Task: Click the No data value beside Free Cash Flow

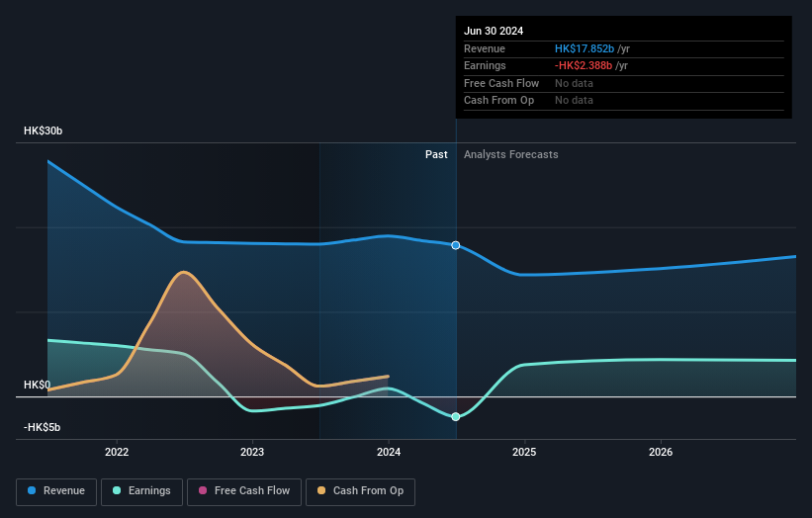Action: pyautogui.click(x=574, y=83)
